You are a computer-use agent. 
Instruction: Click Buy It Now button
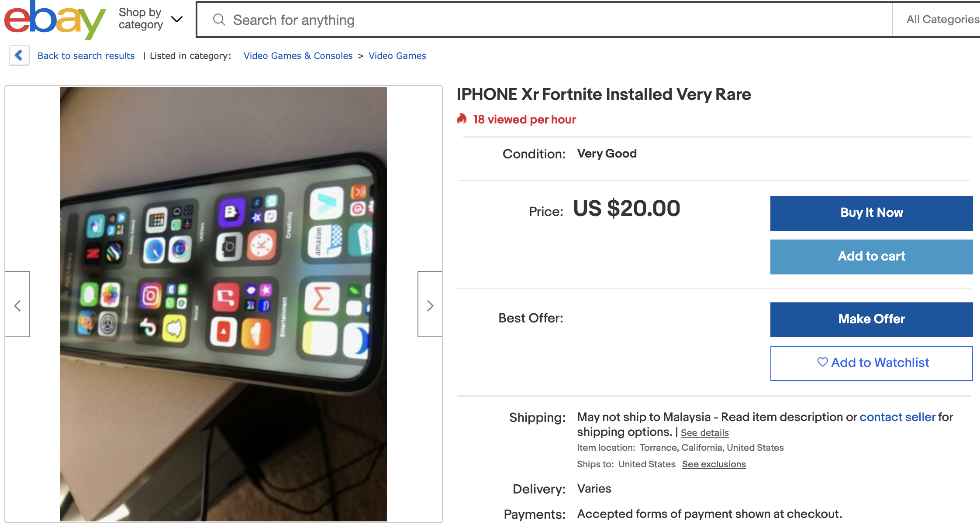coord(871,213)
